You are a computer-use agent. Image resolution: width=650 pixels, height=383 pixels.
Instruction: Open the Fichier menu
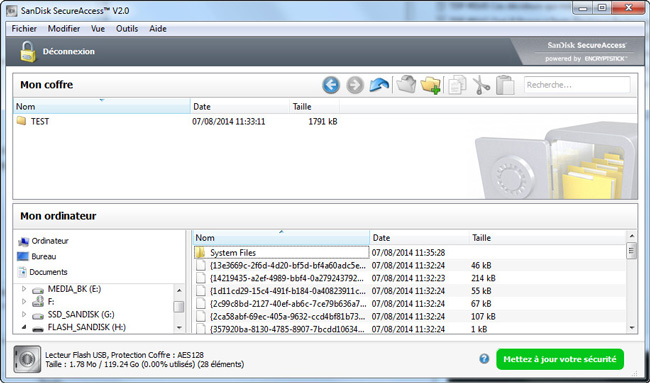tap(24, 29)
